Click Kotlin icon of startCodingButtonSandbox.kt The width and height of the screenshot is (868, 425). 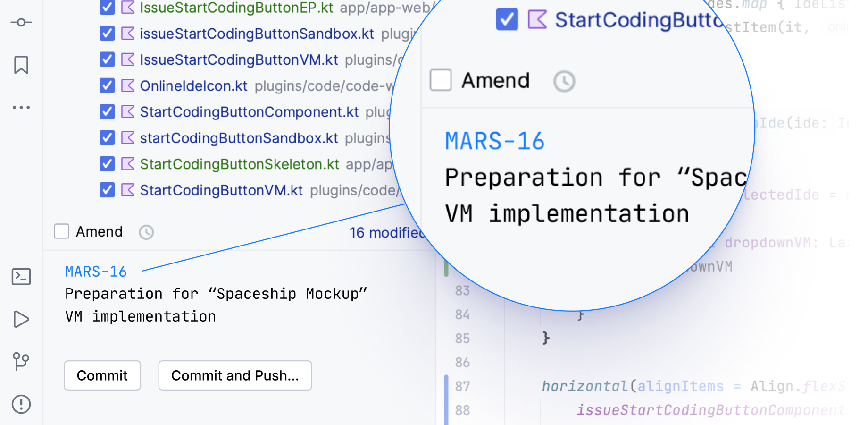point(128,138)
